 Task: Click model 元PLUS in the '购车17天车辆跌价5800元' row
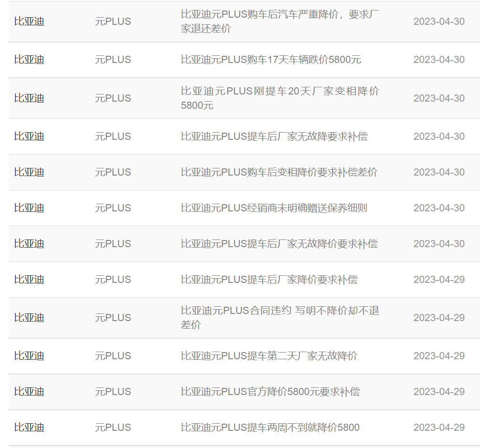click(113, 60)
